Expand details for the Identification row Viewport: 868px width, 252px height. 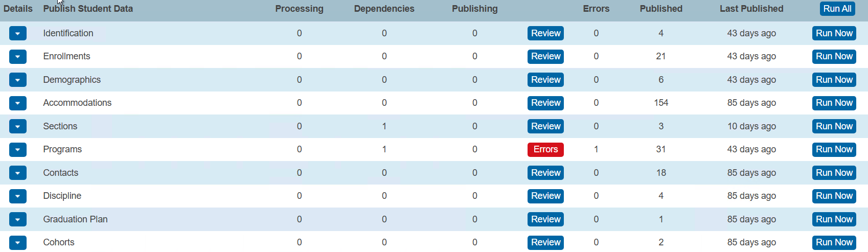coord(17,33)
